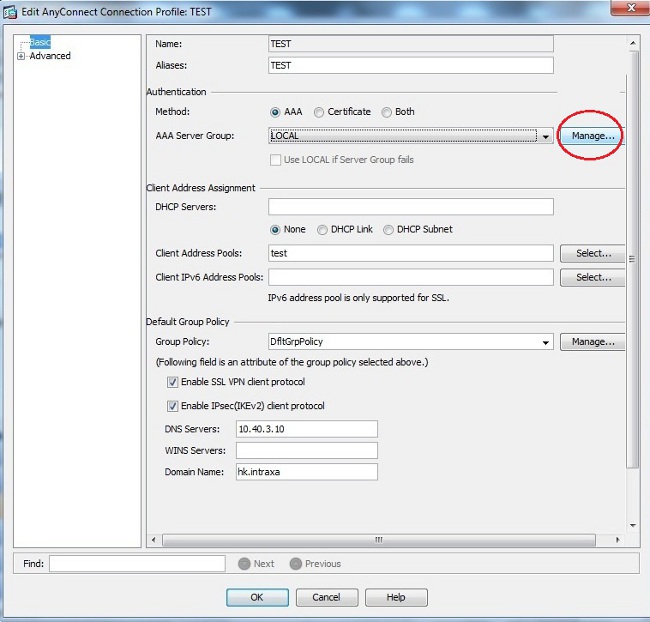Viewport: 650px width, 622px height.
Task: Click the vertical scrollbar up arrow
Action: pos(633,43)
